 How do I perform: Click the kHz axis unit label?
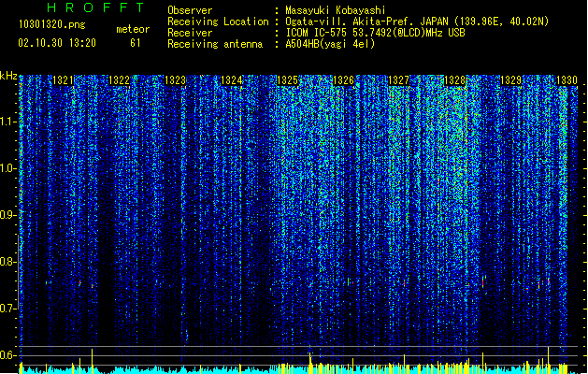8,76
